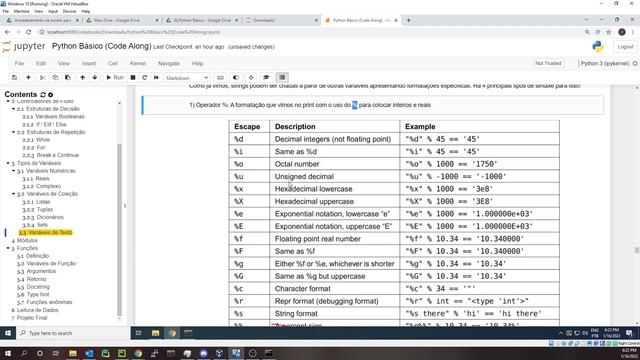Open the Chrome profile avatar
The image size is (640, 360).
(x=622, y=32)
